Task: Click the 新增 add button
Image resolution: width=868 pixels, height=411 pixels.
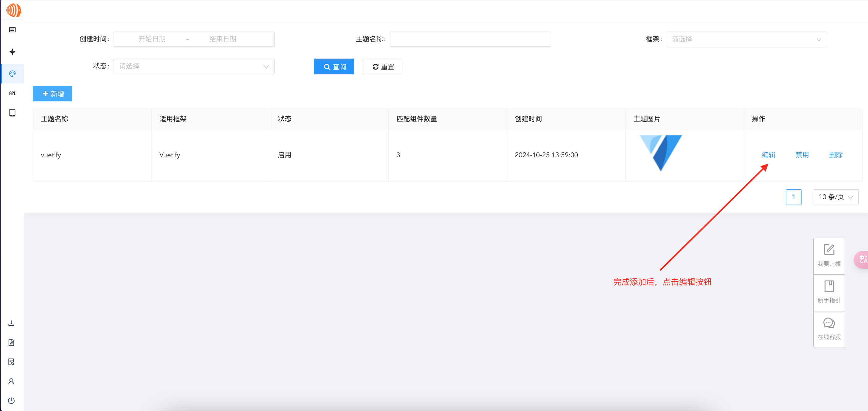Action: (52, 94)
